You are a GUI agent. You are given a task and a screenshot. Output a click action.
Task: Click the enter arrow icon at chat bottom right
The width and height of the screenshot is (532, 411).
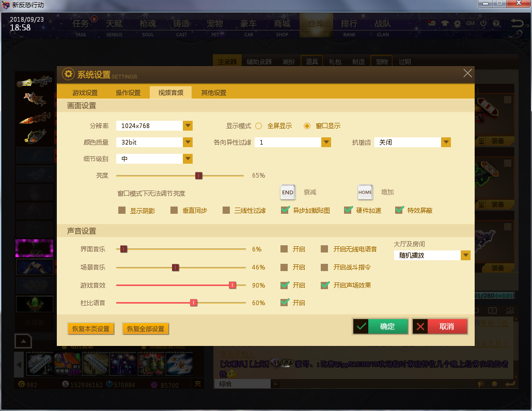[510, 384]
